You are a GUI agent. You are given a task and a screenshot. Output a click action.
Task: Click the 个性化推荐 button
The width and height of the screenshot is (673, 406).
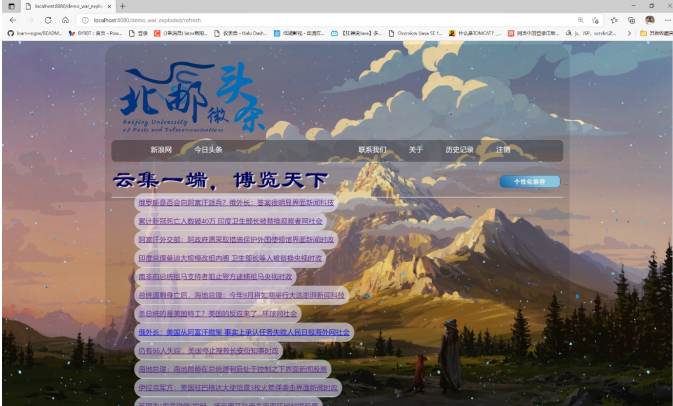click(x=530, y=182)
